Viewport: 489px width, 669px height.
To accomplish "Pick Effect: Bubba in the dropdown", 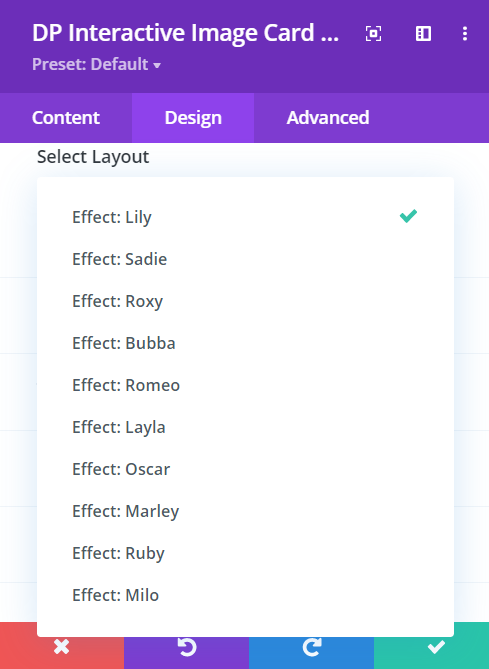I will pos(245,343).
